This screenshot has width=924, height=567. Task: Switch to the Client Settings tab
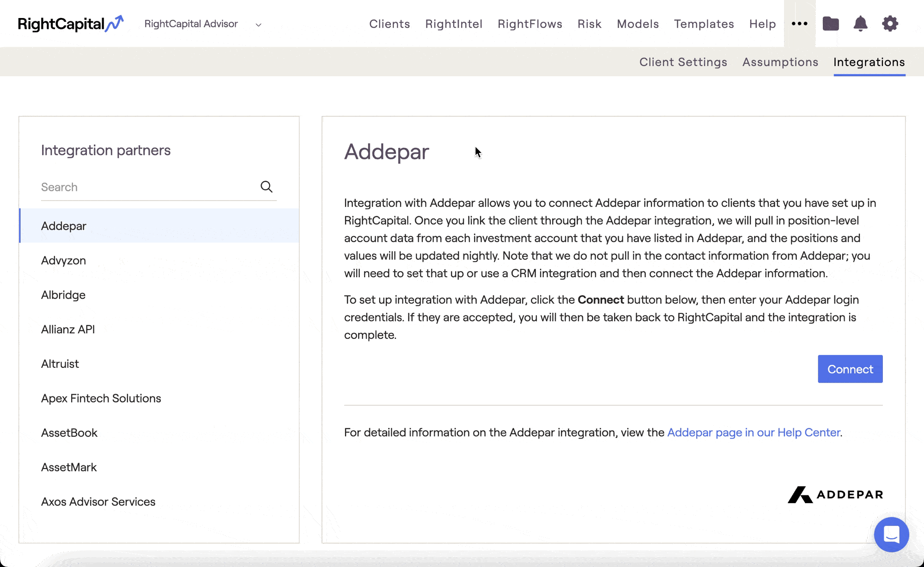(x=683, y=62)
